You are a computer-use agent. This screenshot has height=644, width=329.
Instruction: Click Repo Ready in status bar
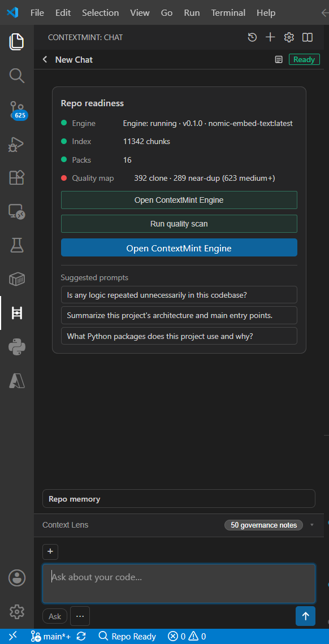(x=127, y=636)
